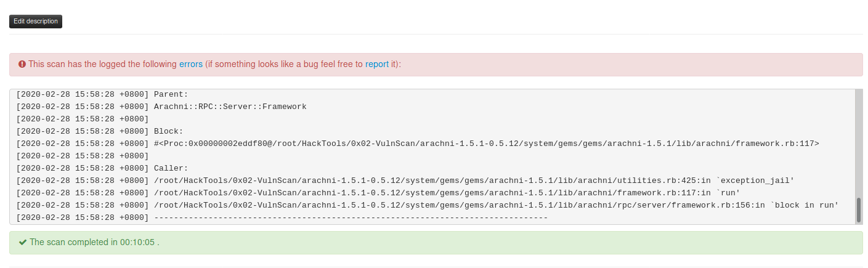868x268 pixels.
Task: Select the 'Block:' log line
Action: click(168, 131)
